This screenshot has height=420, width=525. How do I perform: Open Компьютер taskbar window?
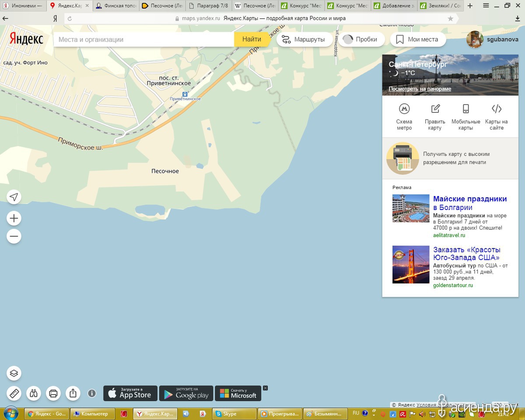93,413
